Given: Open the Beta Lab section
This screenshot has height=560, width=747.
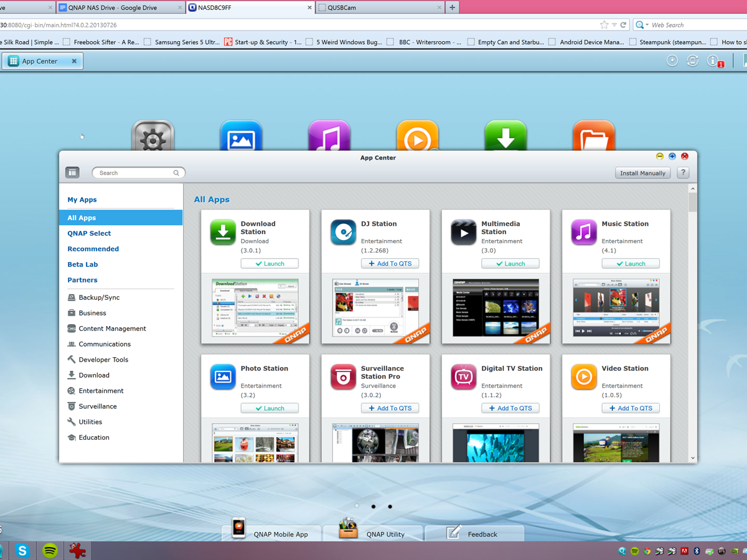Looking at the screenshot, I should [x=83, y=264].
